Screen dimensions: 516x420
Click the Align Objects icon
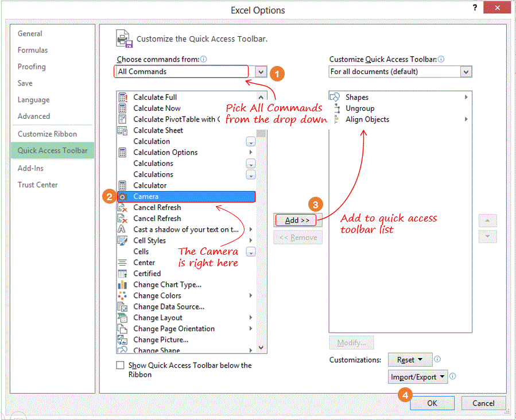tap(336, 119)
